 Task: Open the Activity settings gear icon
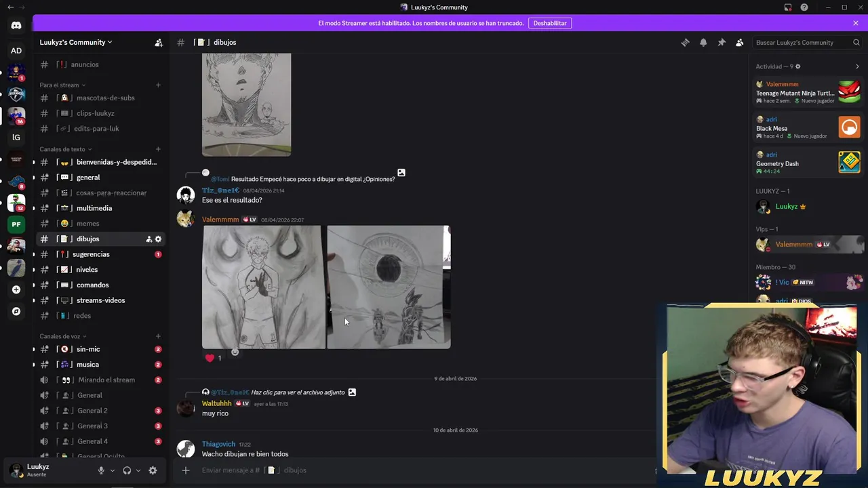click(x=797, y=66)
